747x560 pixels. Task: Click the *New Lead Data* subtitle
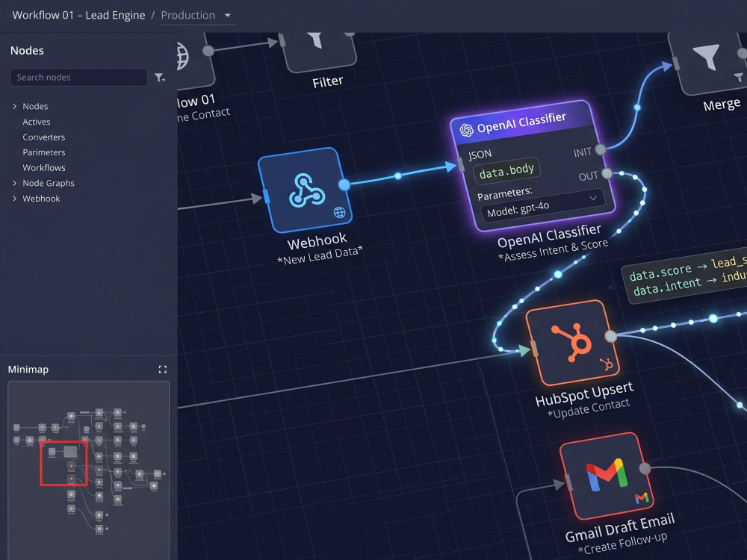(320, 254)
